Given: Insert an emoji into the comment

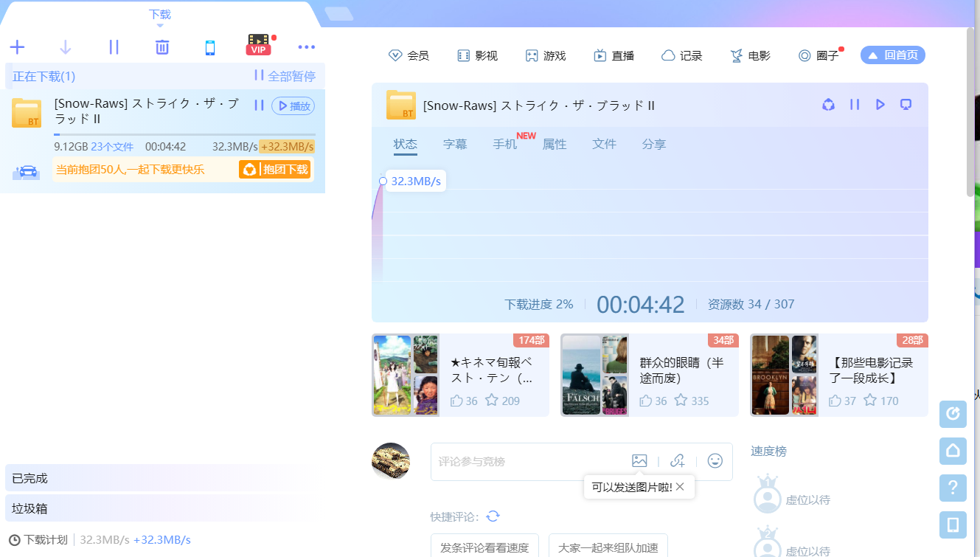Looking at the screenshot, I should (715, 460).
